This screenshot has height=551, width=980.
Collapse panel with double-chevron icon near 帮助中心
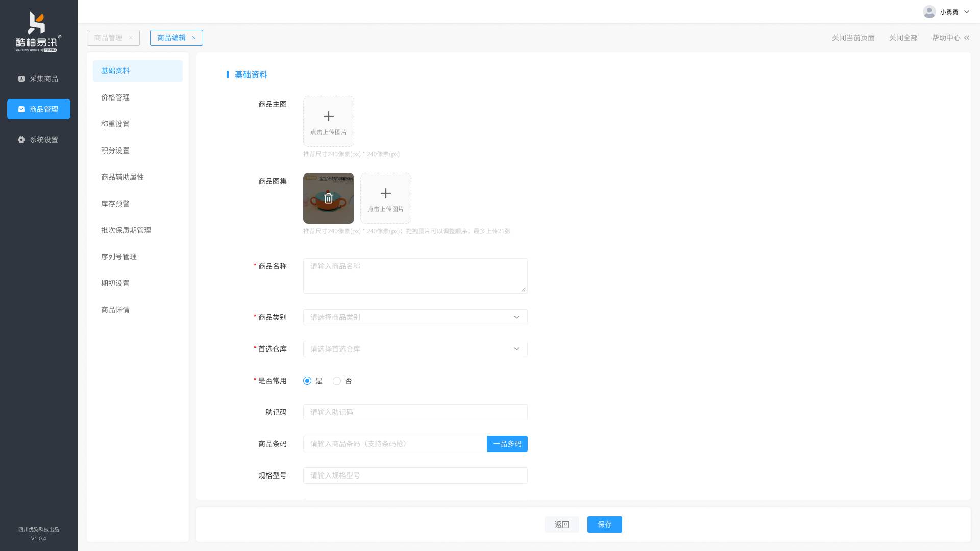coord(966,38)
